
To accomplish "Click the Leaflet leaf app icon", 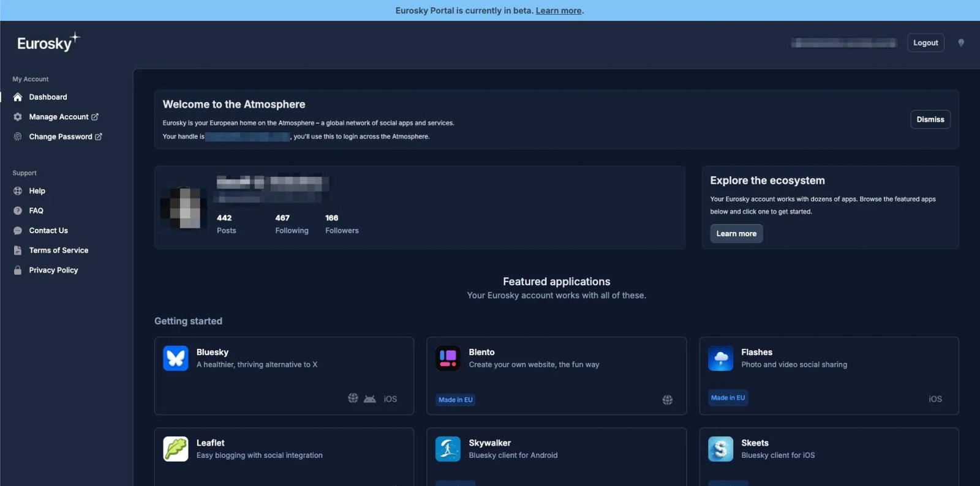I will point(176,449).
